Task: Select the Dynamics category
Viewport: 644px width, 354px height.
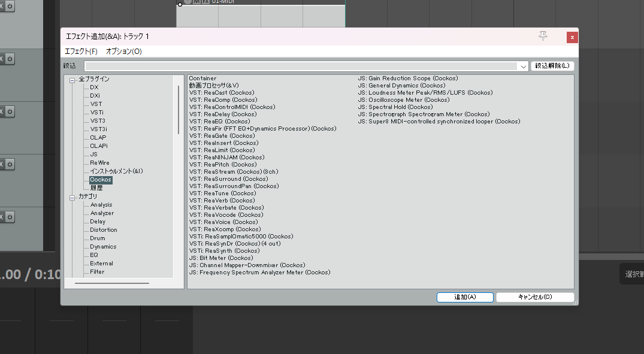Action: click(x=103, y=247)
